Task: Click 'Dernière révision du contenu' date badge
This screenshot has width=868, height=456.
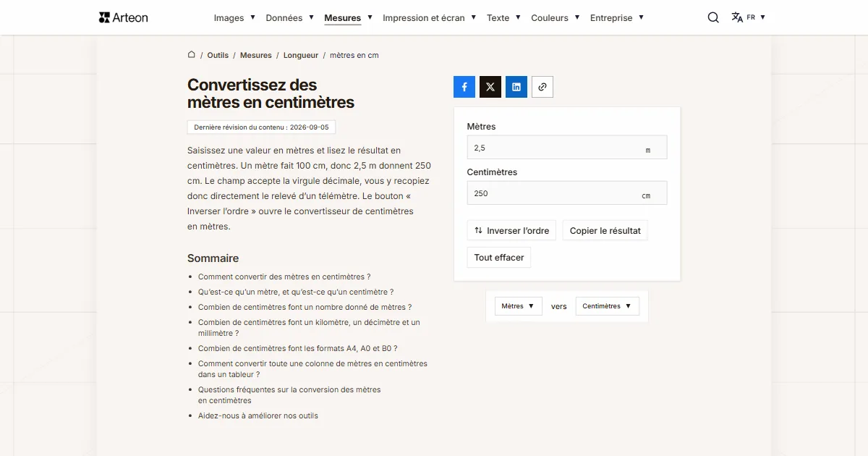Action: point(261,127)
